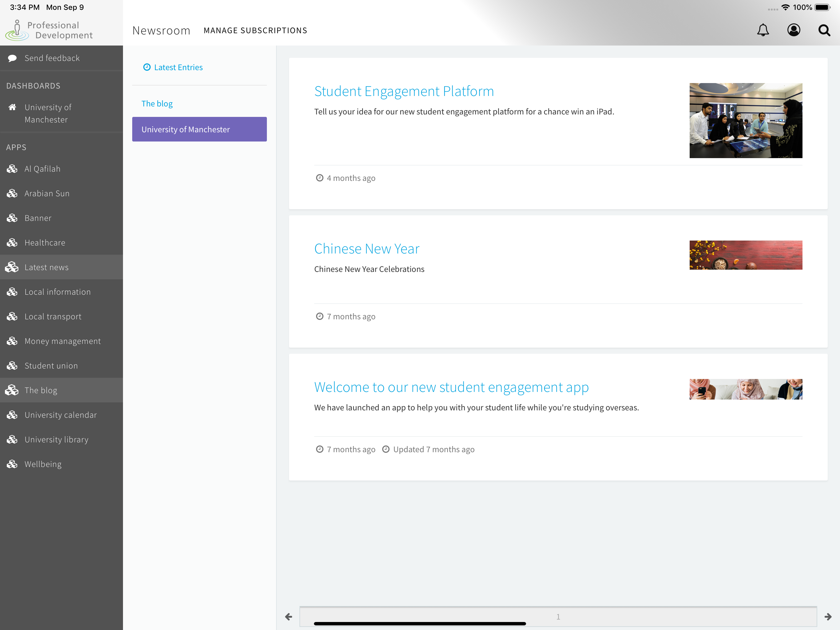Open the notifications bell
The width and height of the screenshot is (840, 630).
(x=763, y=30)
